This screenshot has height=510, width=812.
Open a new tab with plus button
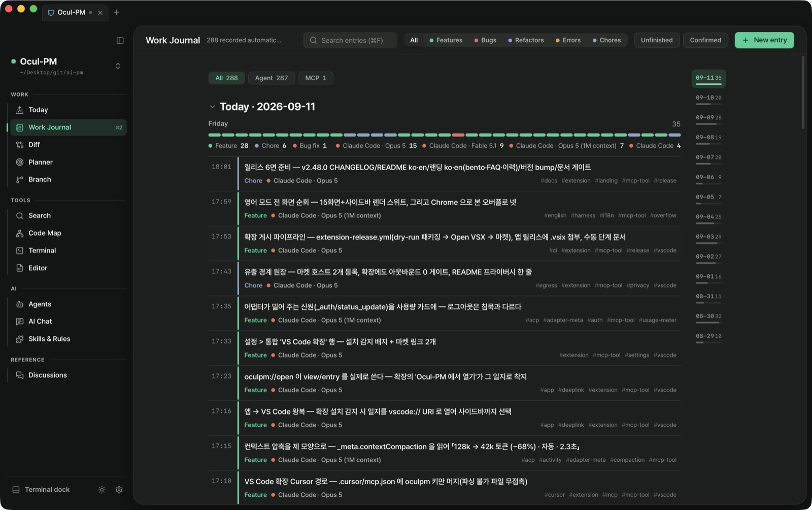pyautogui.click(x=116, y=12)
